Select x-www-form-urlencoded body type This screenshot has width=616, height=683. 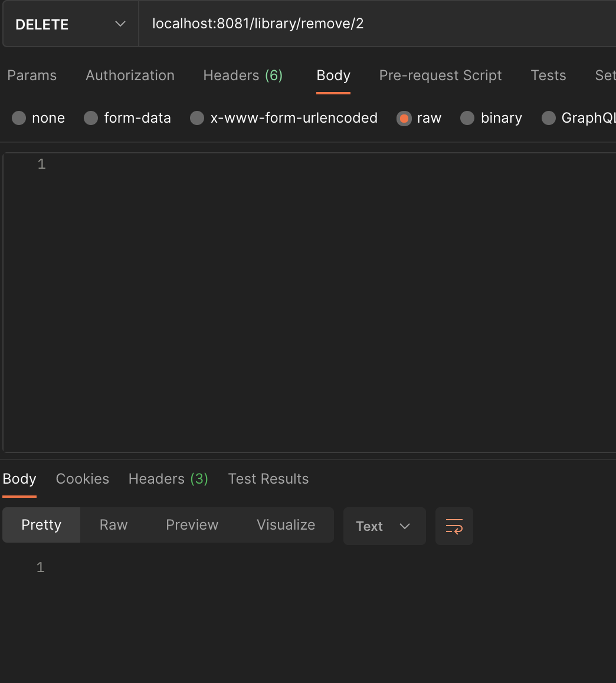tap(197, 118)
